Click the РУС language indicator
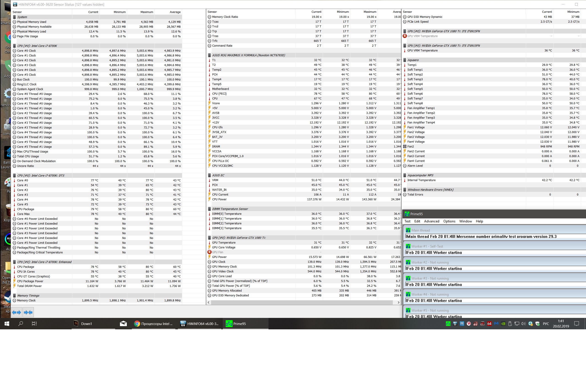The width and height of the screenshot is (586, 392). tap(546, 324)
